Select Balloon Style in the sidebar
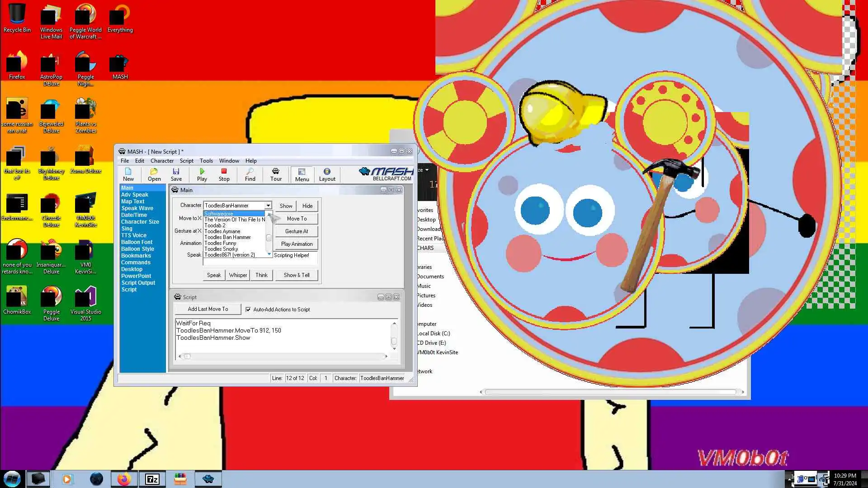Image resolution: width=868 pixels, height=488 pixels. click(x=137, y=249)
